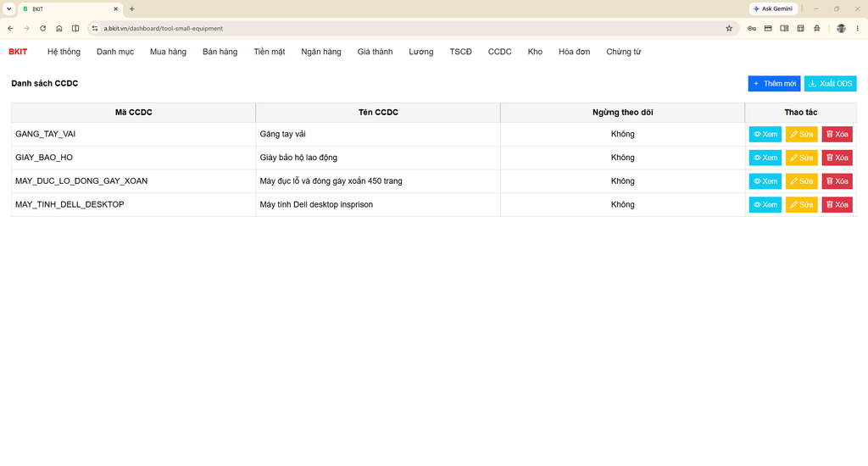Viewport: 868px width, 466px height.
Task: Open the Chứng từ menu
Action: click(x=623, y=52)
